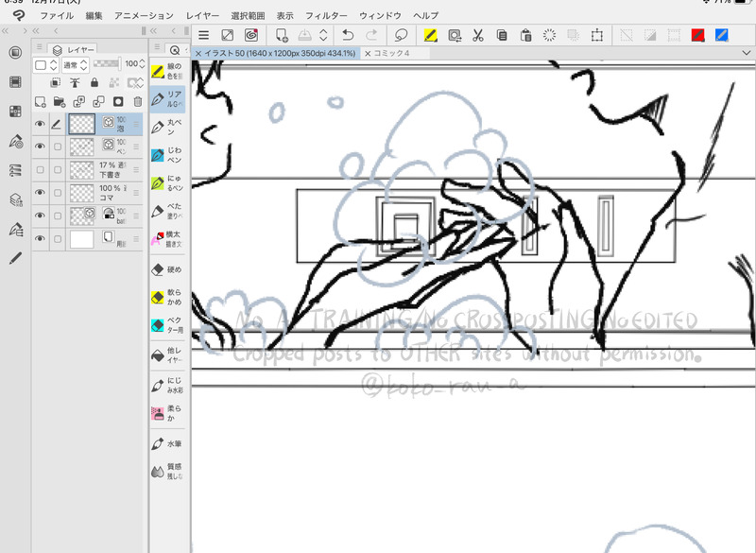This screenshot has width=756, height=553.
Task: Select the にじみ水彩 brush
Action: [x=167, y=386]
